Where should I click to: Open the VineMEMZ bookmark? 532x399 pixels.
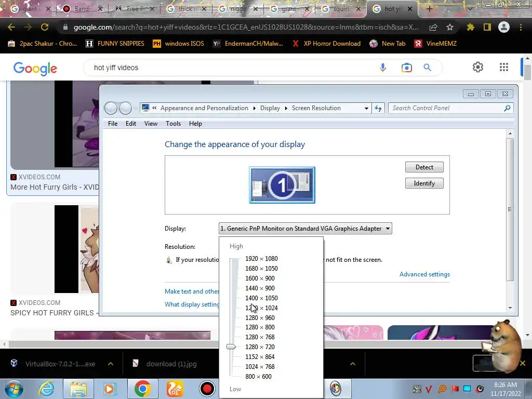point(436,44)
